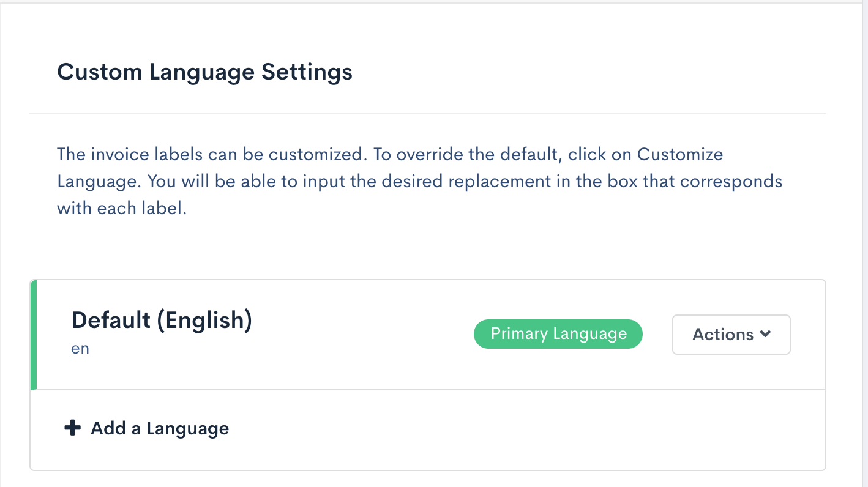Open Actions dropdown to customize the language

pyautogui.click(x=731, y=334)
